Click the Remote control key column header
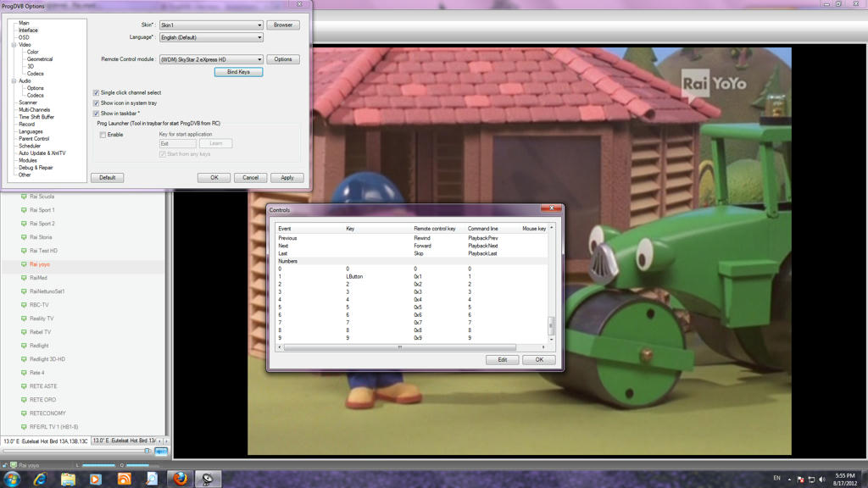868x488 pixels. (435, 229)
